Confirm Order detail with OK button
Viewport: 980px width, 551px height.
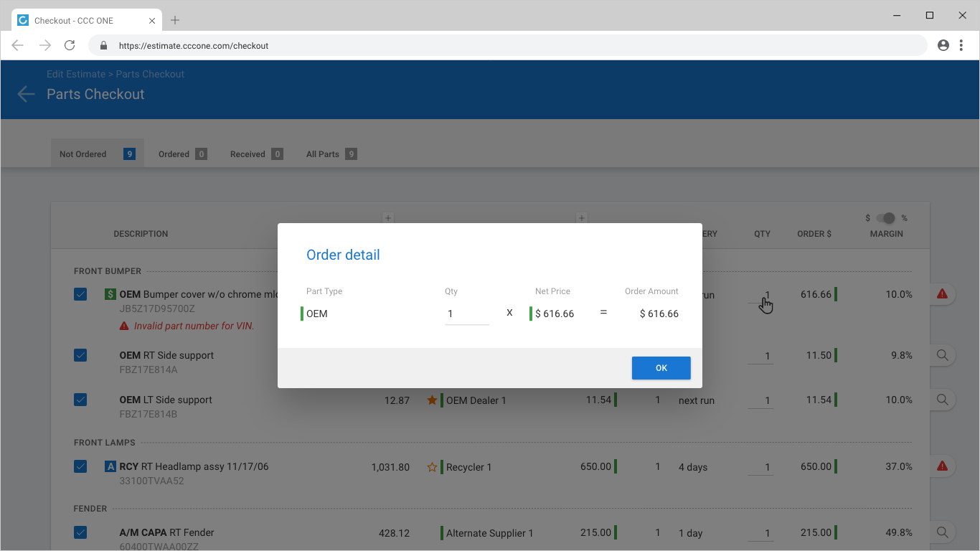[x=661, y=368]
